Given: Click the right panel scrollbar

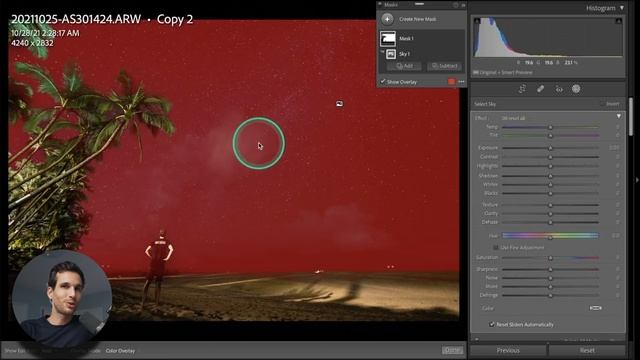Looking at the screenshot, I should [631, 116].
